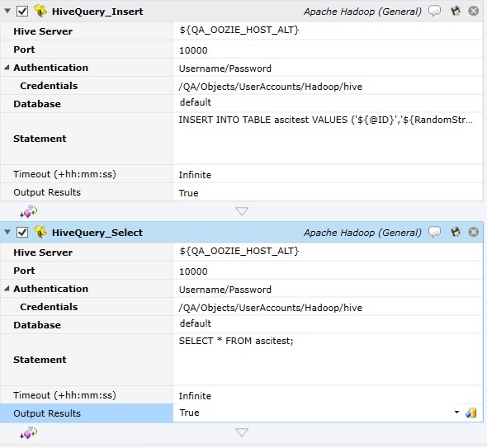487x448 pixels.
Task: Collapse Authentication group in HiveQuery_Insert
Action: (7, 68)
